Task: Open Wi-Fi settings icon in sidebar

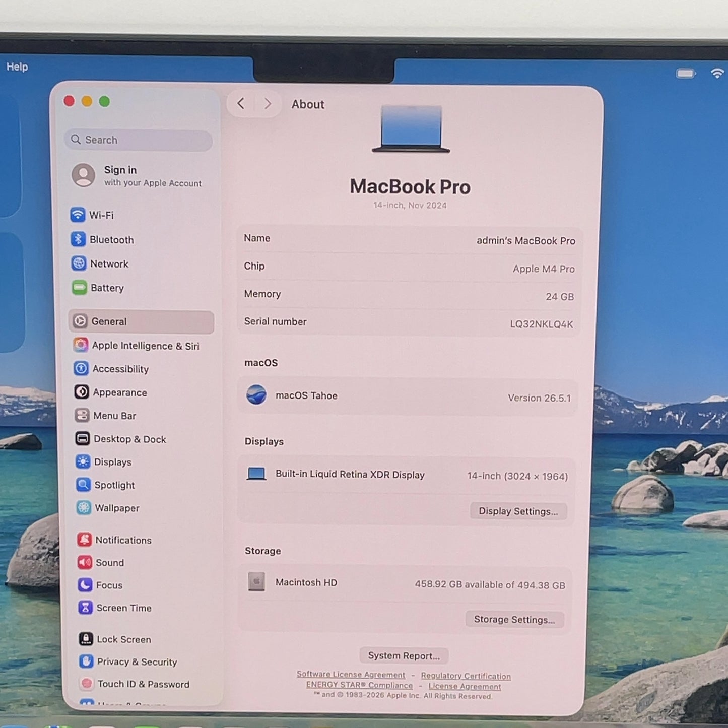Action: [x=78, y=215]
